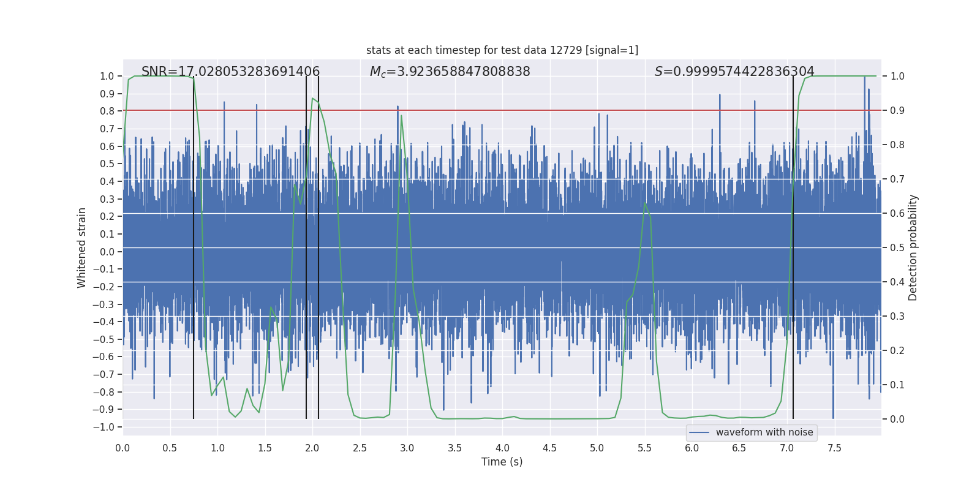Click the black vertical marker line near 0.75 s

click(194, 247)
